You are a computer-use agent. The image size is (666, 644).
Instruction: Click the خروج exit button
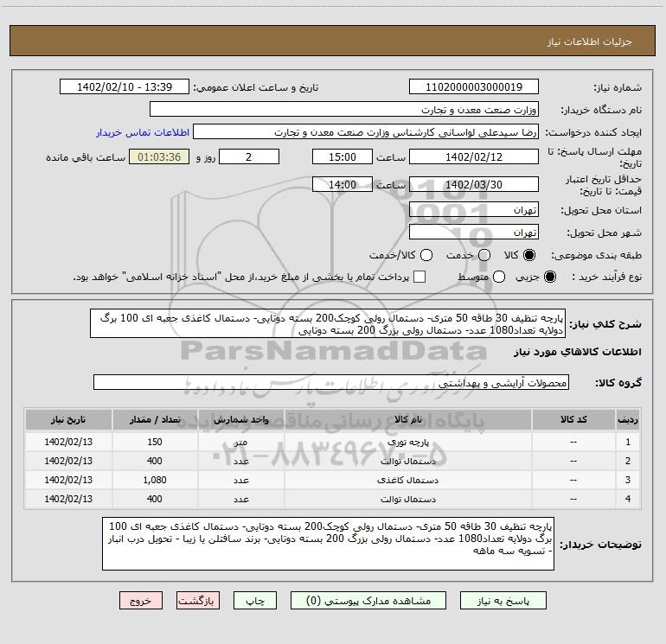pyautogui.click(x=141, y=601)
